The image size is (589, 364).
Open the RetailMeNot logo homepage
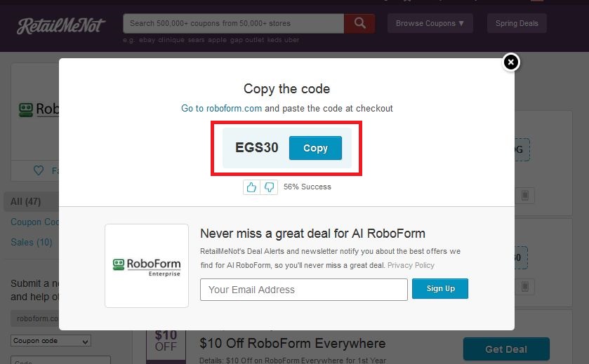coord(61,25)
